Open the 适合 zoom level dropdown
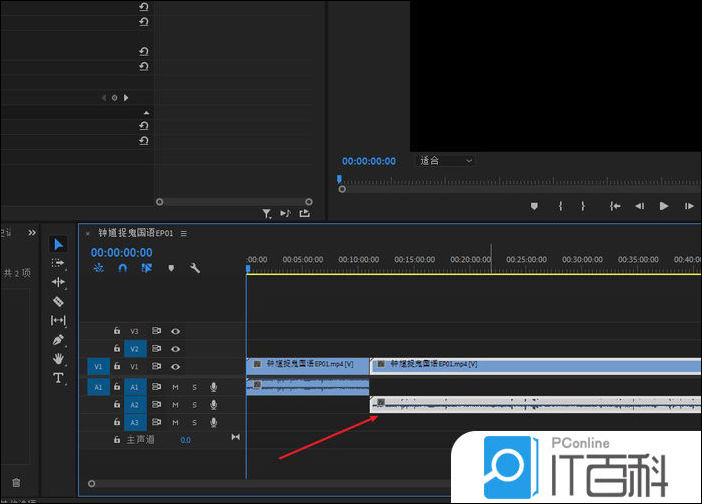The image size is (702, 504). [446, 161]
